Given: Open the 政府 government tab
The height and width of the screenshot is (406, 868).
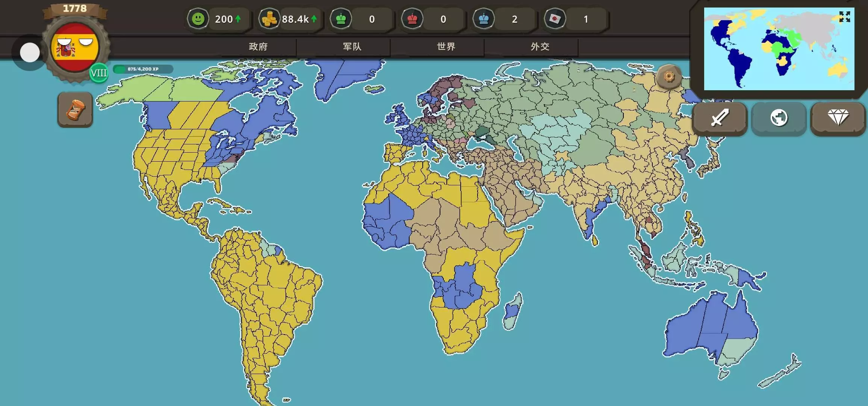Looking at the screenshot, I should [x=258, y=47].
